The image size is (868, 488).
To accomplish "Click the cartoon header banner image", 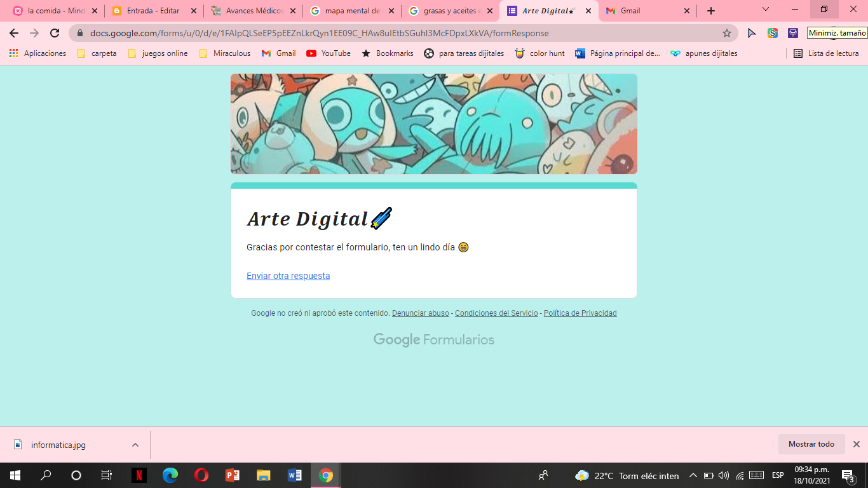I will tap(434, 124).
